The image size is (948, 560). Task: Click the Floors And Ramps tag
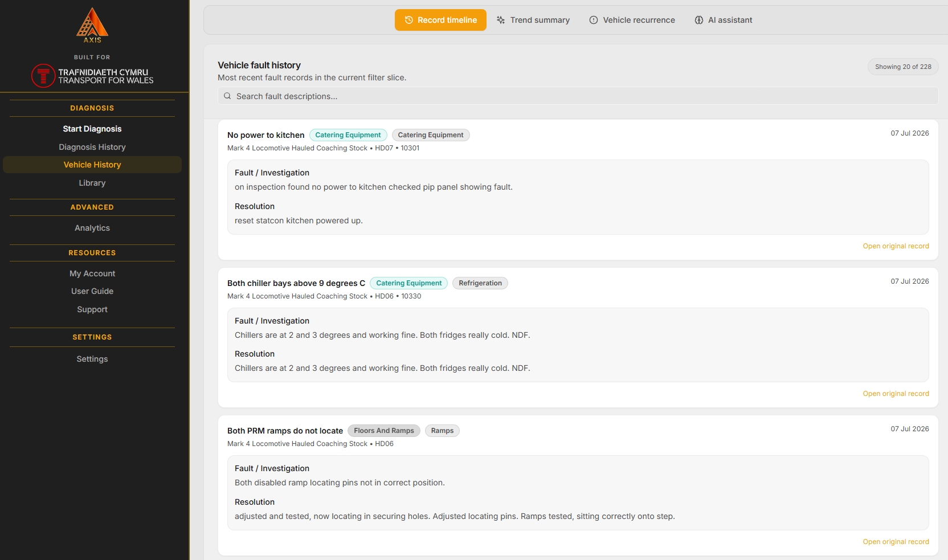(384, 431)
